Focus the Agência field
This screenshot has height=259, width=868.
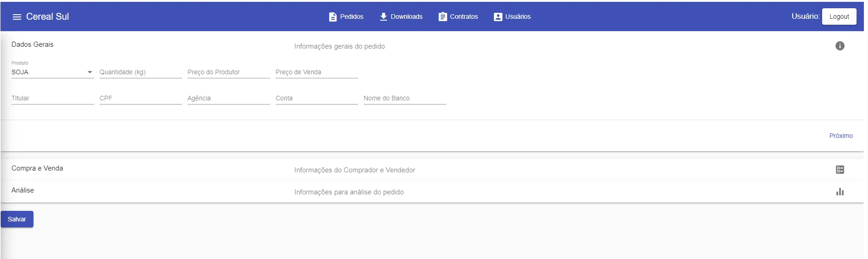(228, 98)
